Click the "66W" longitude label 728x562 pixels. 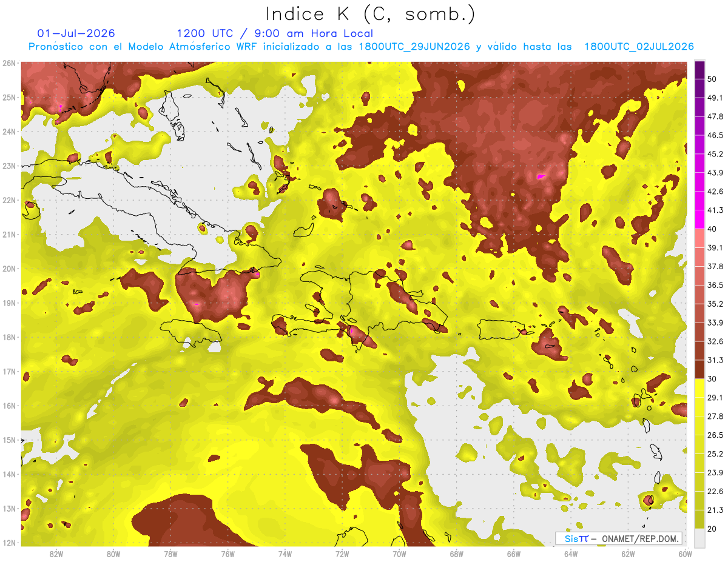coord(513,554)
